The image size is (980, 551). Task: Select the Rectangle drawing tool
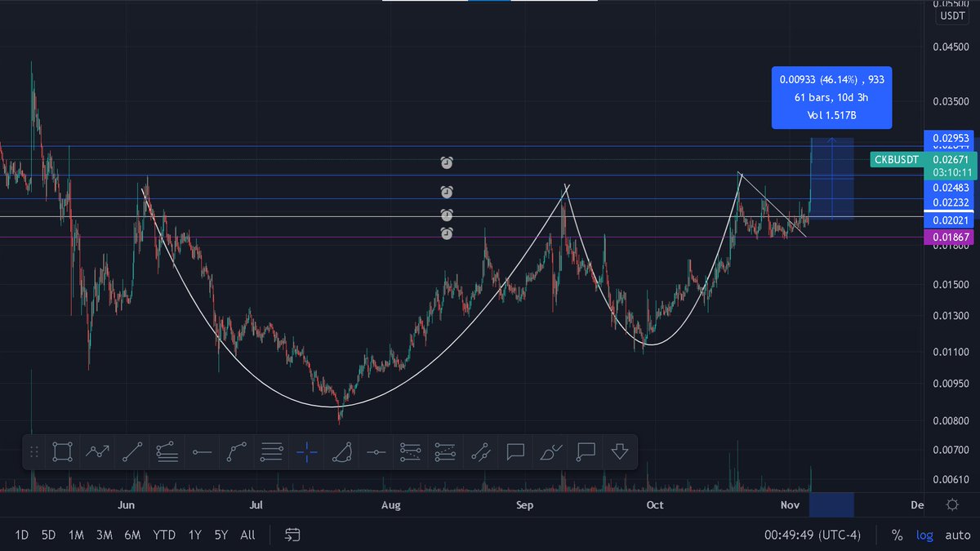click(63, 451)
